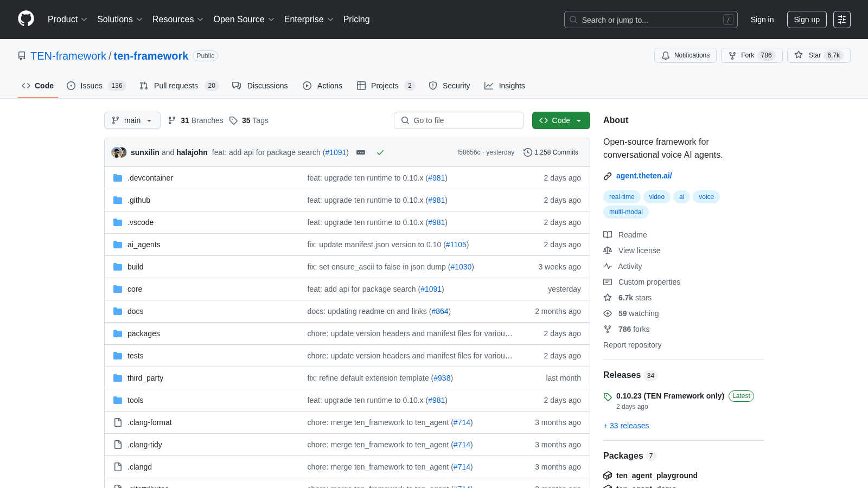
Task: Click the Notifications bell icon
Action: 666,55
